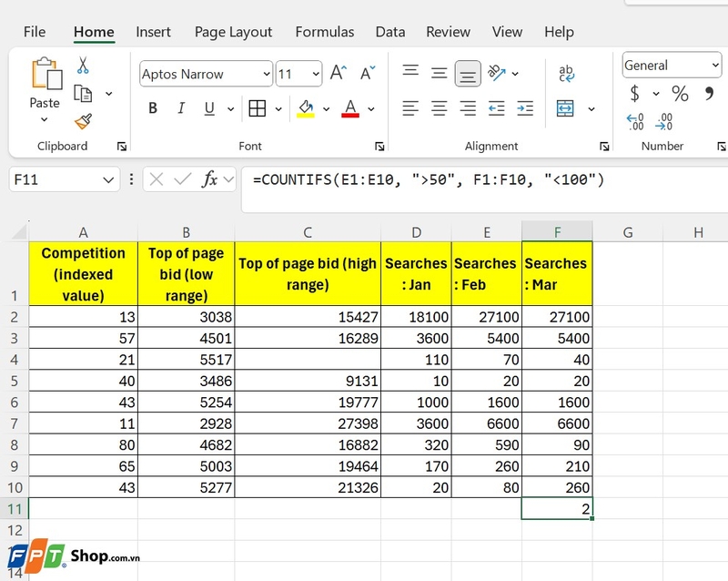Switch to the Review tab
This screenshot has width=728, height=581.
[448, 32]
